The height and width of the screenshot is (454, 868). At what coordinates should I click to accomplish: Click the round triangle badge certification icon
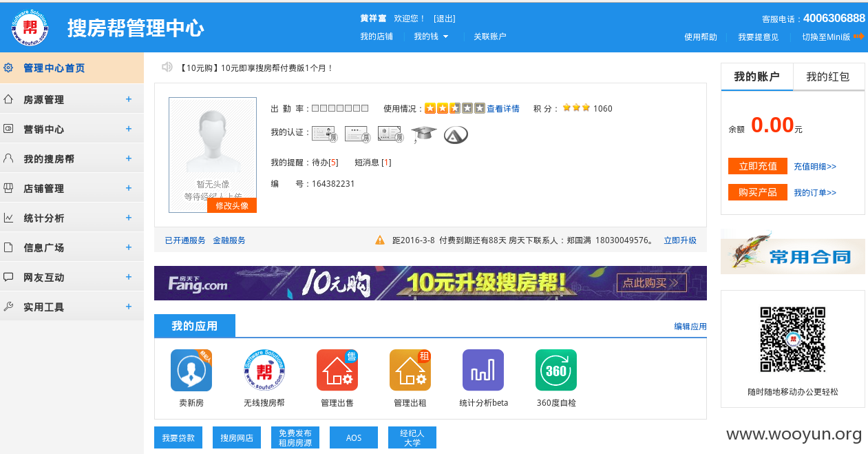pyautogui.click(x=456, y=134)
